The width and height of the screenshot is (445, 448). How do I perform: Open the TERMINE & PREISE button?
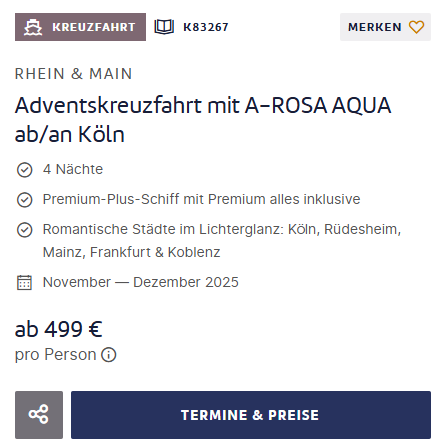point(251,415)
